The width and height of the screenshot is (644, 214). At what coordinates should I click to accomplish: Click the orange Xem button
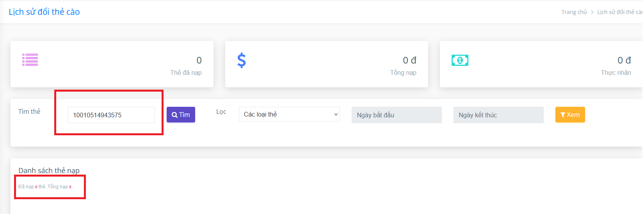(570, 115)
